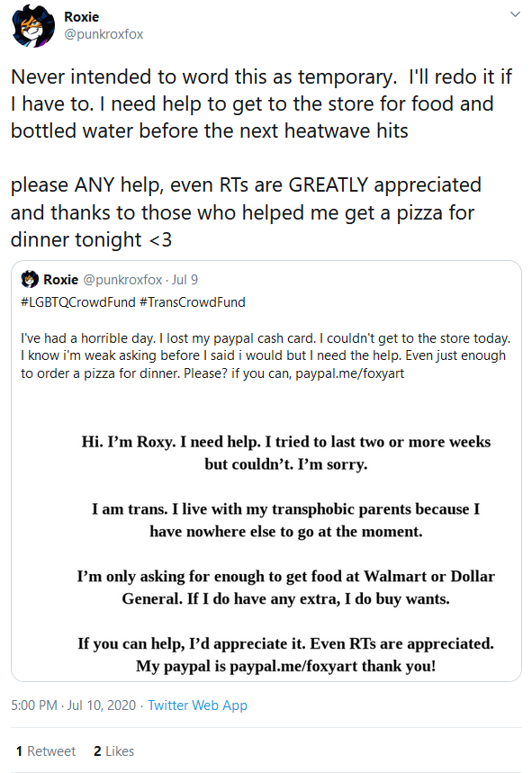532x773 pixels.
Task: Open quoted tweet body about horrible day
Action: pos(266,355)
